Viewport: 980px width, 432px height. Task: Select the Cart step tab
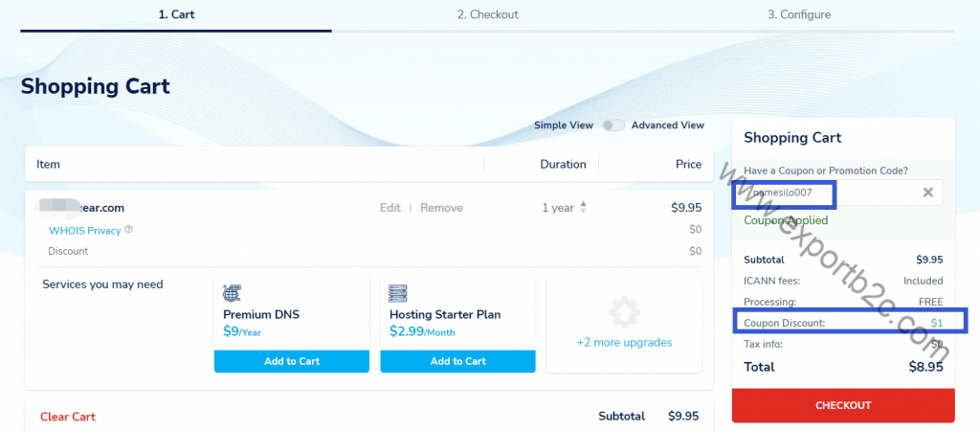tap(176, 14)
